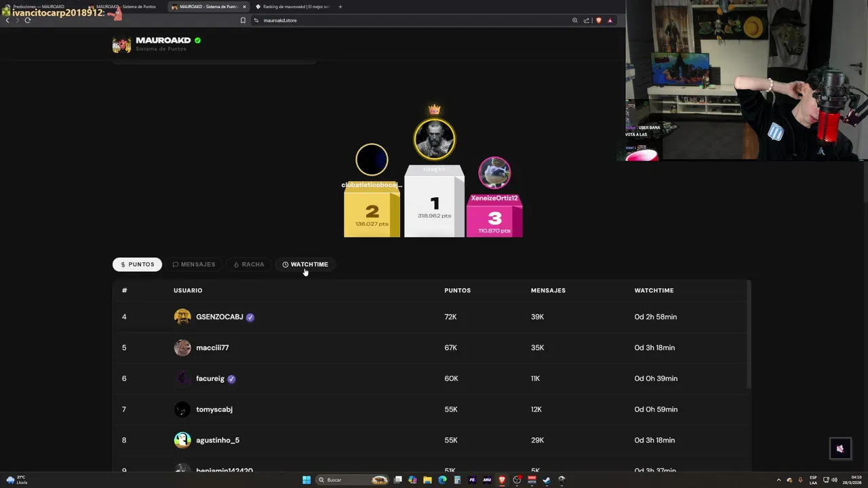
Task: Reload the page
Action: click(x=28, y=20)
